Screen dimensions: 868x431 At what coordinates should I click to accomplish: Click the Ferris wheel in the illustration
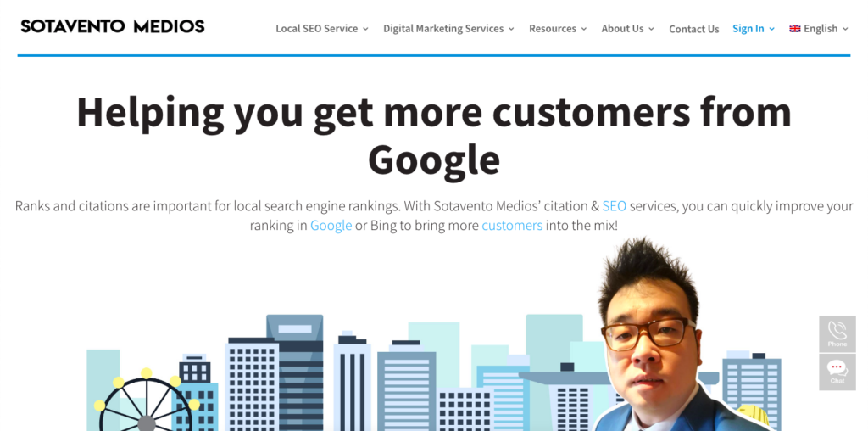(147, 400)
